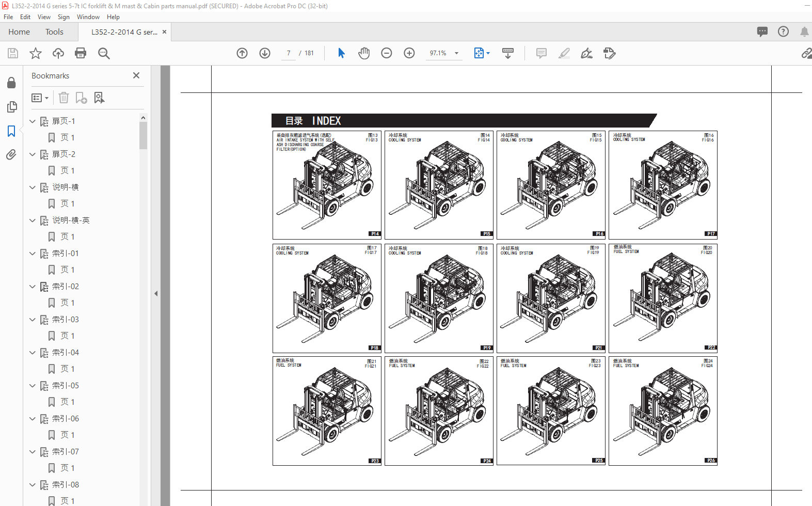The width and height of the screenshot is (812, 506).
Task: Delete the selected bookmark with trash icon
Action: 63,98
